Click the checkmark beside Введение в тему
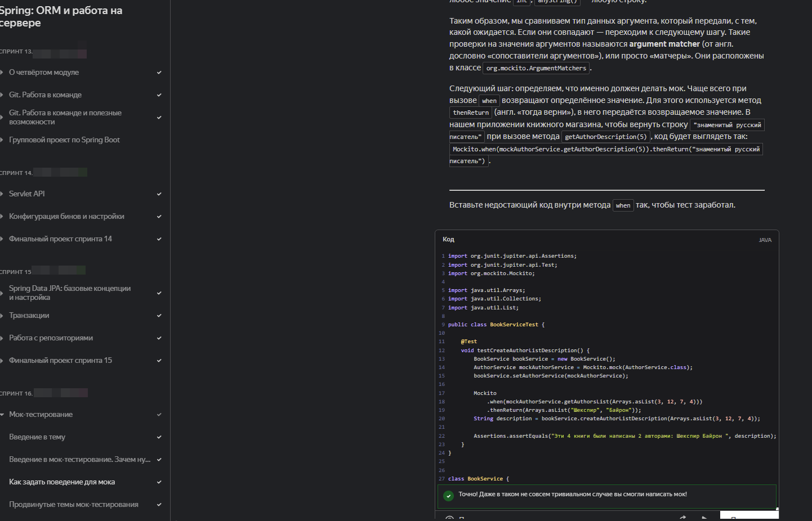Viewport: 812px width, 521px height. click(159, 437)
